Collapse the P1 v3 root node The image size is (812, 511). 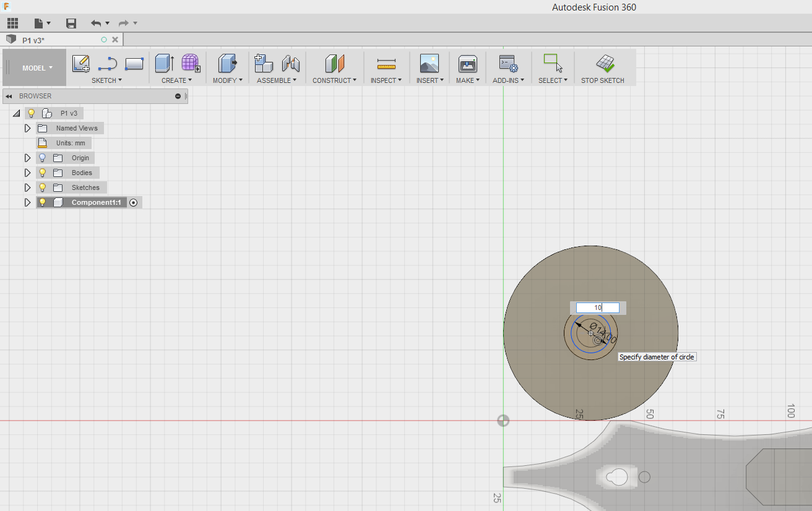click(17, 114)
